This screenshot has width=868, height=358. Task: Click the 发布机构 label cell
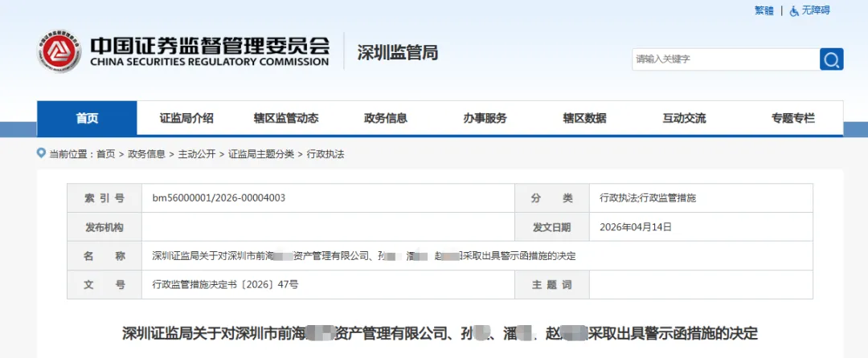click(104, 227)
